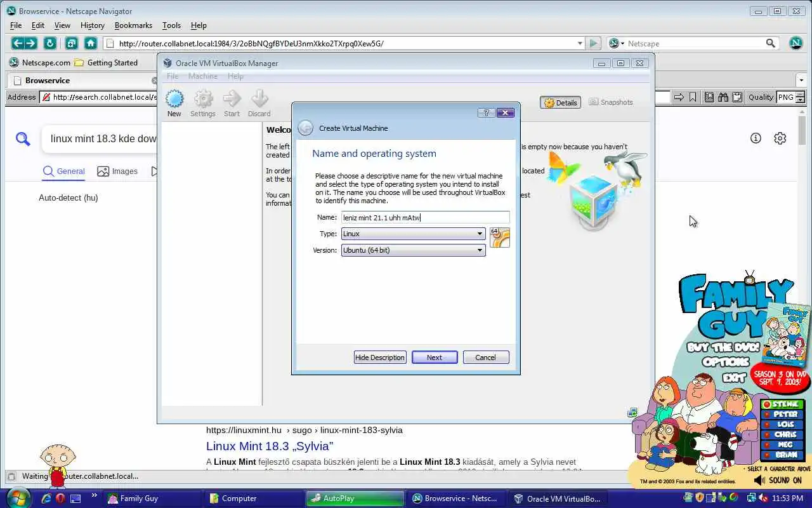Go to home page in Netscape
Viewport: 812px width, 508px height.
tap(91, 43)
